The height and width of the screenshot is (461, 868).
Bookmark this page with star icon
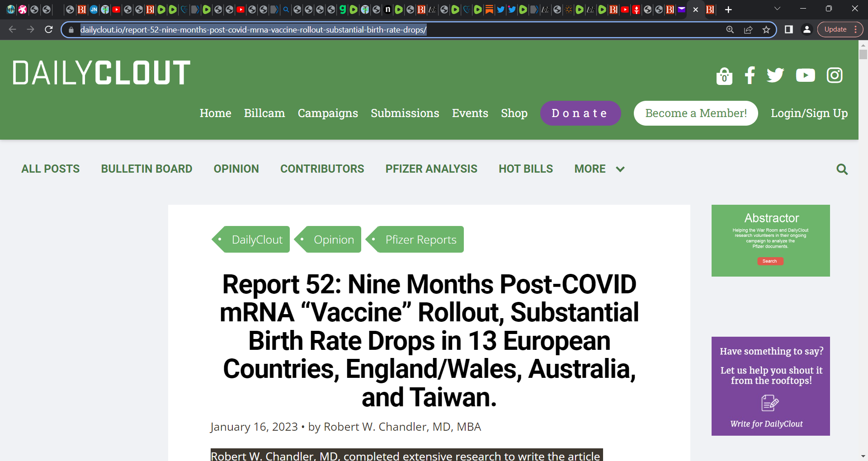[x=766, y=30]
